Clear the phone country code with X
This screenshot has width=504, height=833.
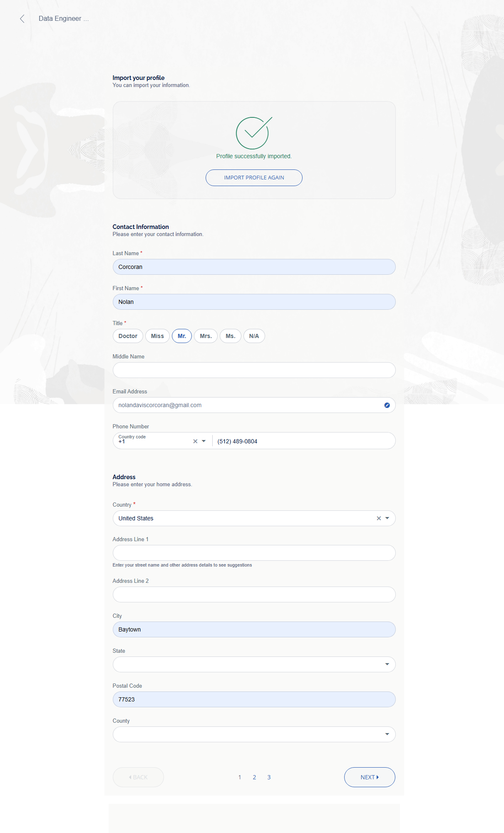(195, 441)
